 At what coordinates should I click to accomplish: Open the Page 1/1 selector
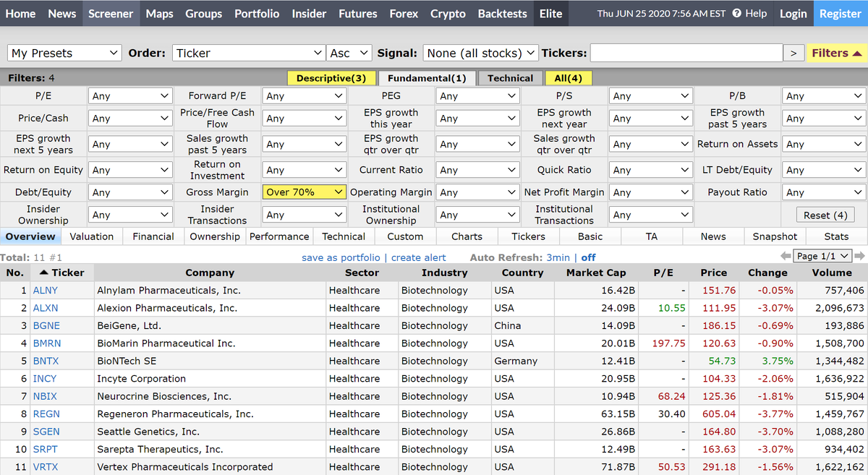point(824,256)
